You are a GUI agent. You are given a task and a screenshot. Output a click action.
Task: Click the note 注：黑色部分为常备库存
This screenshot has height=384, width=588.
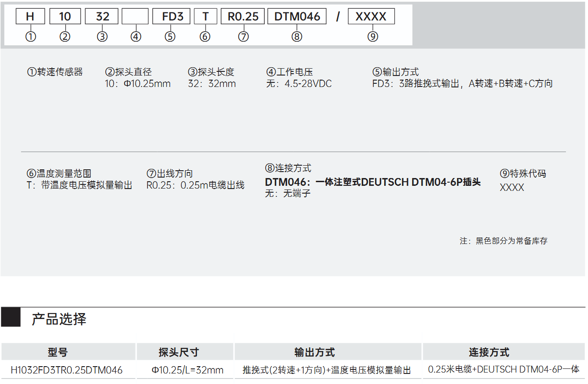click(x=503, y=241)
